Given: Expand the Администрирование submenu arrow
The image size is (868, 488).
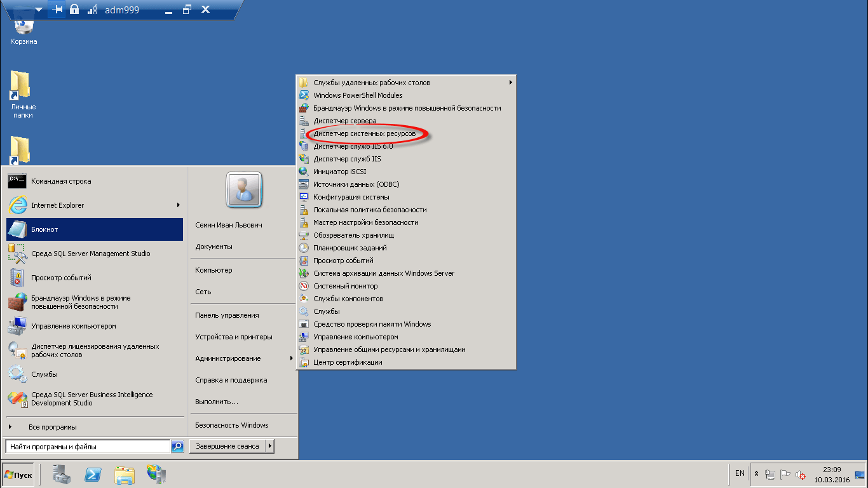Looking at the screenshot, I should tap(291, 358).
